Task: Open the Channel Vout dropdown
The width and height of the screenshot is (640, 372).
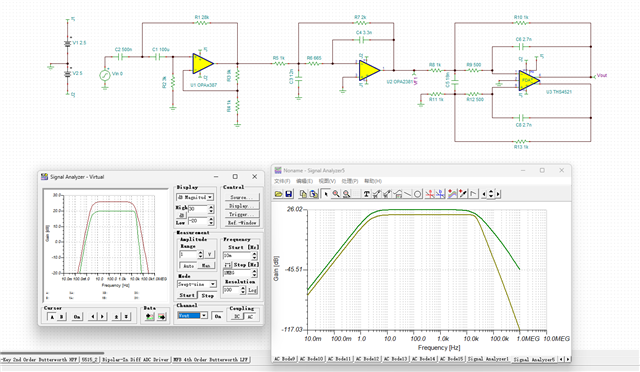Action: coord(204,316)
